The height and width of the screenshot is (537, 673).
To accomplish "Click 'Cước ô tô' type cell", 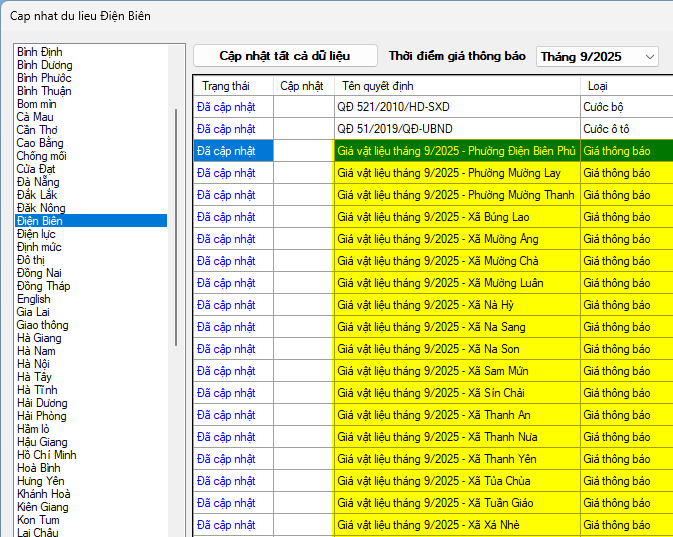I will (x=608, y=128).
